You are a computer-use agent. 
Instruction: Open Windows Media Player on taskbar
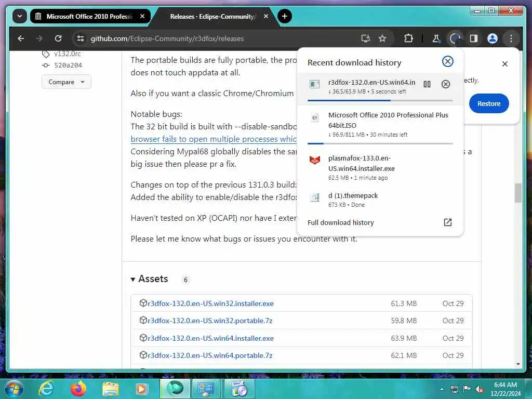pos(142,389)
